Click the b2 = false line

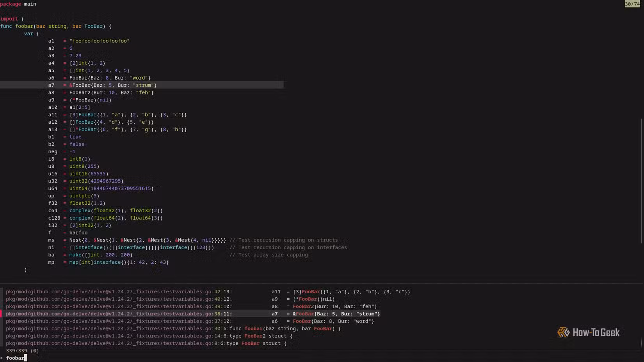66,144
